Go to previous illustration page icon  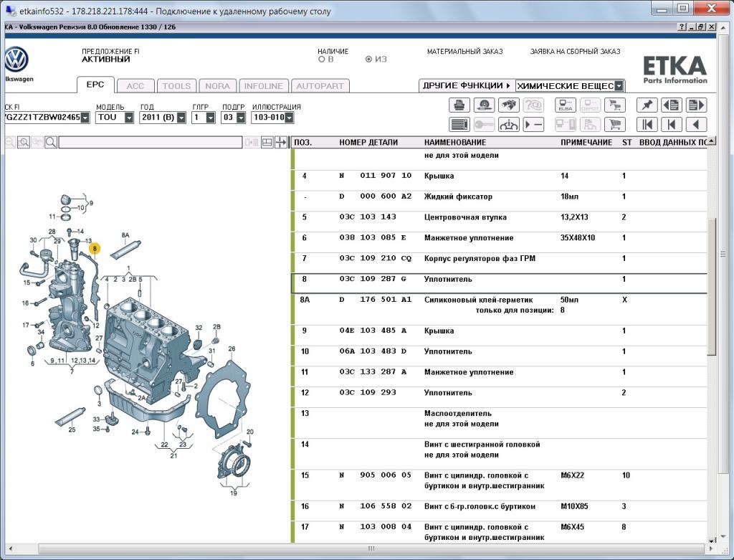coord(671,105)
